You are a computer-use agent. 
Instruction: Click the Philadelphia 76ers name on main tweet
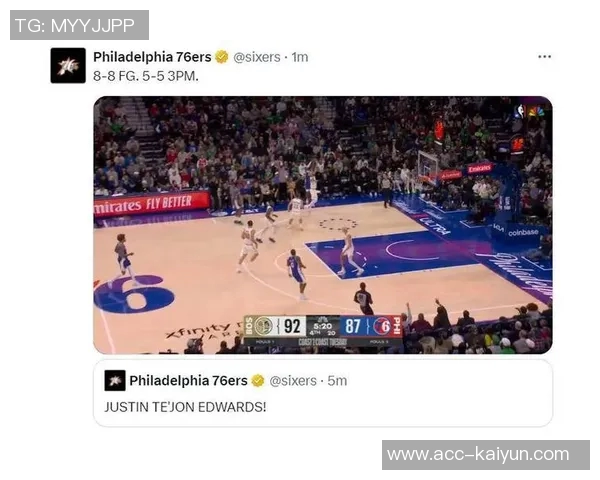point(152,57)
